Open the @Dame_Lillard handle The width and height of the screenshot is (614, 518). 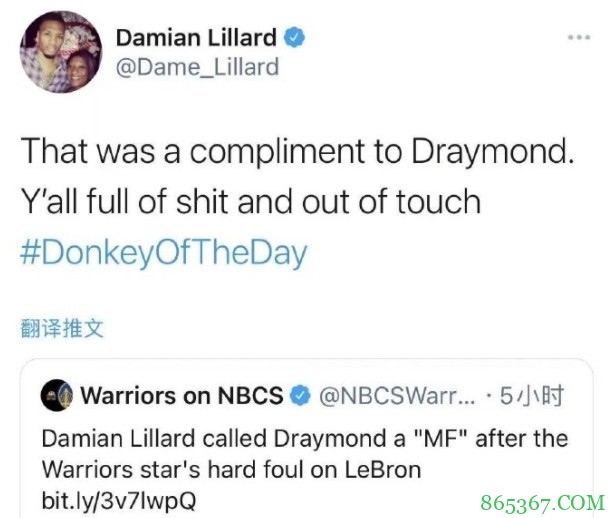click(197, 67)
